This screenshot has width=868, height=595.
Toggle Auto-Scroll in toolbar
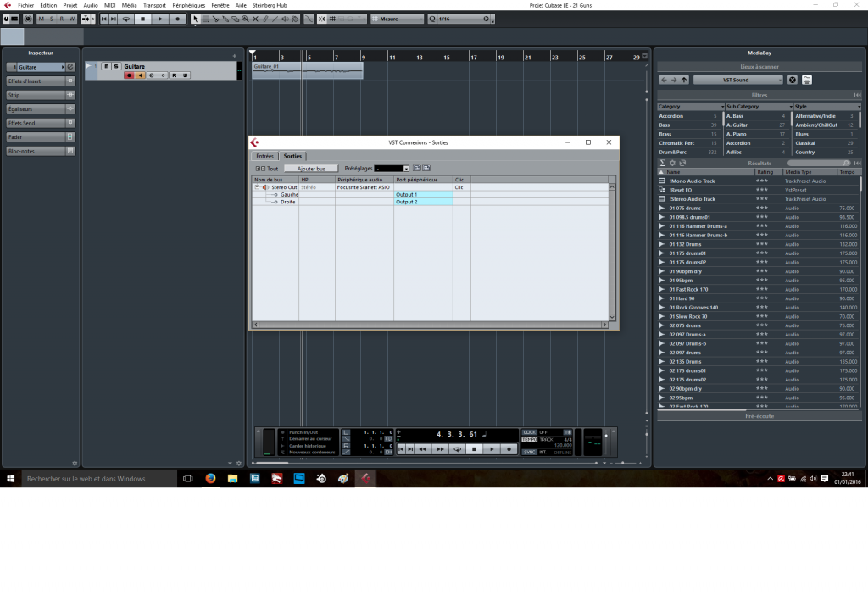click(86, 19)
